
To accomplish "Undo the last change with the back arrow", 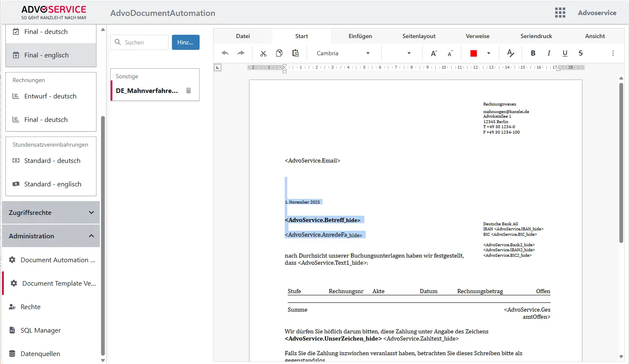I will tap(225, 53).
